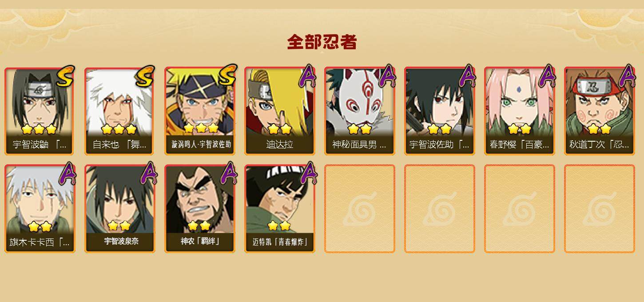Open the masked 神秘面具男 card
The width and height of the screenshot is (644, 302).
(x=360, y=111)
